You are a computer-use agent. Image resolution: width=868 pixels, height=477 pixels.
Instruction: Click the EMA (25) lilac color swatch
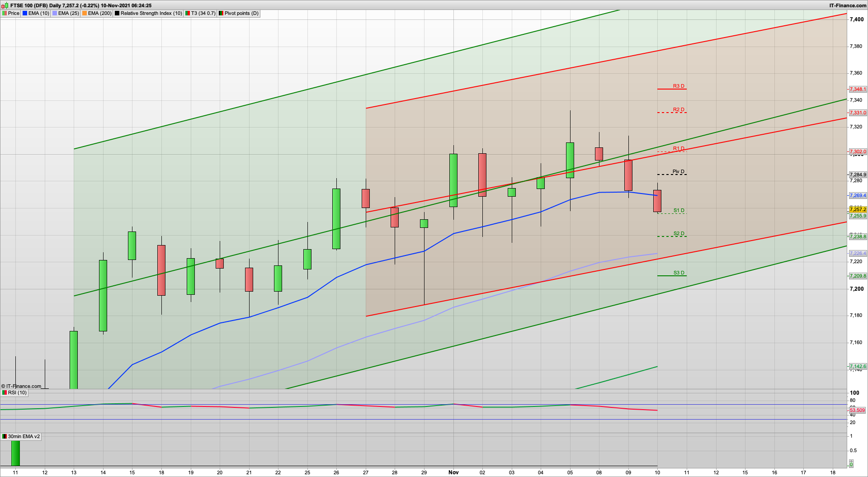coord(55,14)
